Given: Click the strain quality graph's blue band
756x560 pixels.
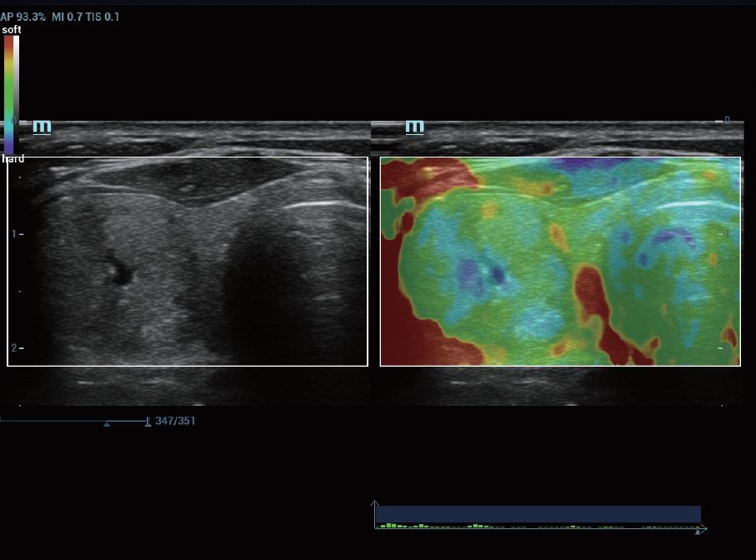Looking at the screenshot, I should [x=539, y=513].
